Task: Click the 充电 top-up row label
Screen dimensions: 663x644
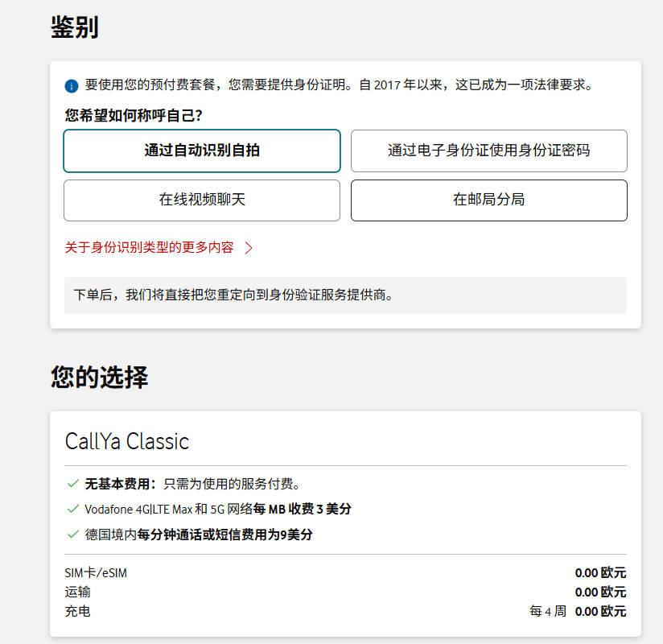Action: 78,612
